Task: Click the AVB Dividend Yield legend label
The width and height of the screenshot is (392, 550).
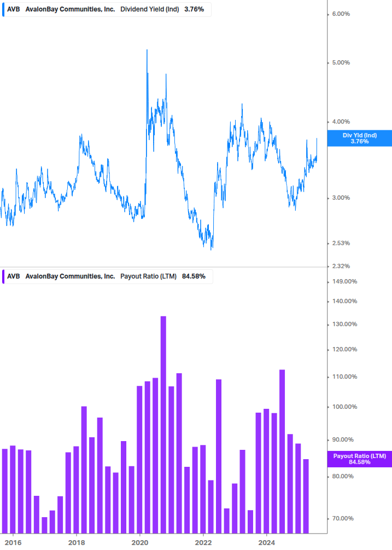Action: click(x=106, y=9)
